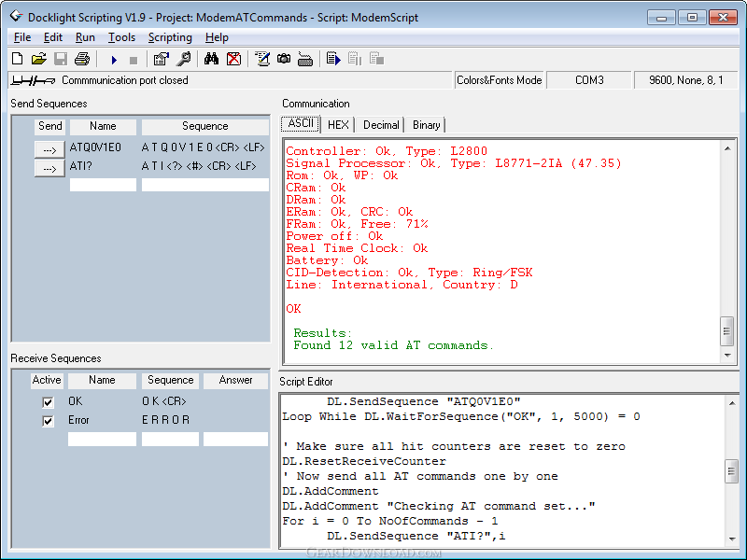Open the Tools menu
Image resolution: width=747 pixels, height=560 pixels.
click(121, 37)
